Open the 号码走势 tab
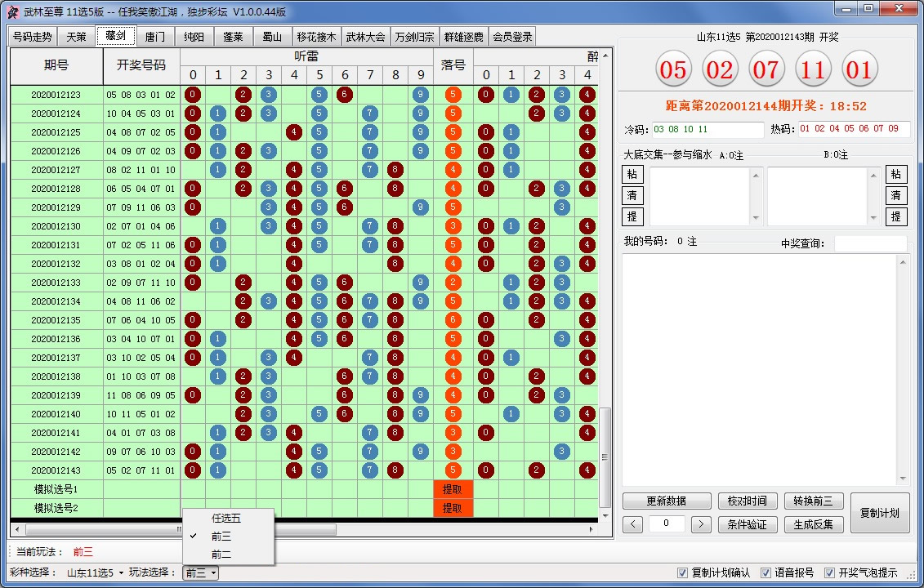Image resolution: width=924 pixels, height=588 pixels. point(33,36)
